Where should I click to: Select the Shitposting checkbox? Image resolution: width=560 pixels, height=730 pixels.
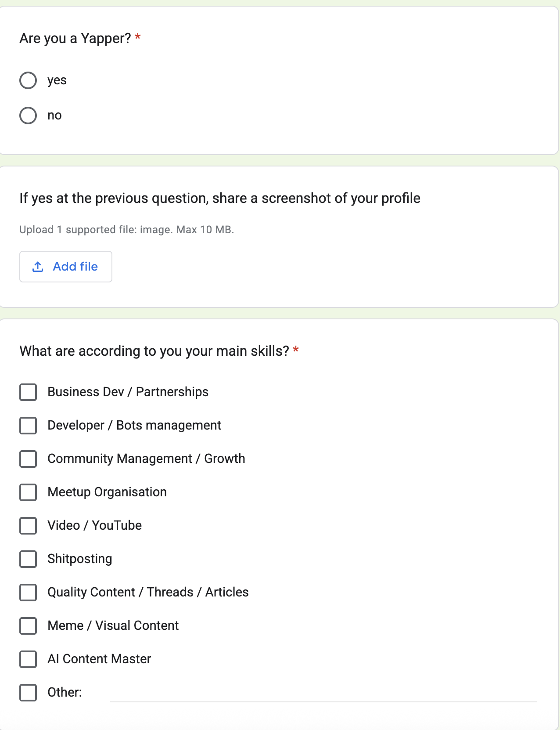click(x=28, y=559)
